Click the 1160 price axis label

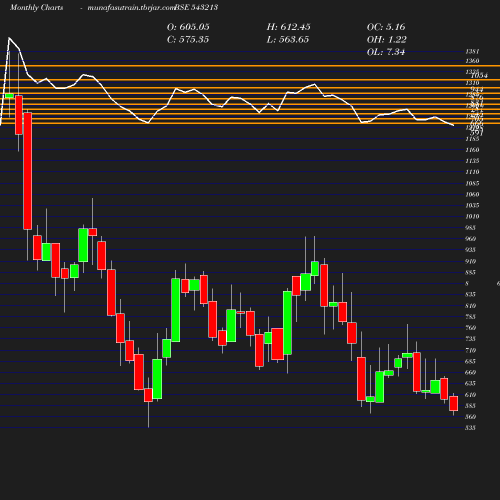coord(472,150)
